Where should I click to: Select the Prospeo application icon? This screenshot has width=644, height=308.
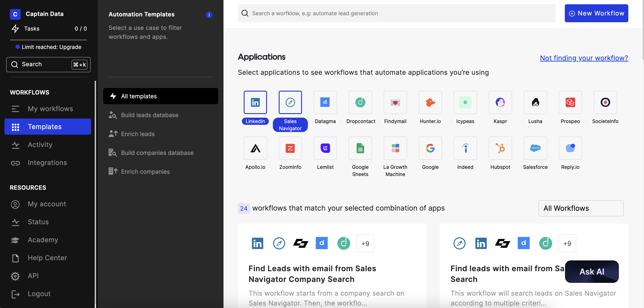point(570,102)
